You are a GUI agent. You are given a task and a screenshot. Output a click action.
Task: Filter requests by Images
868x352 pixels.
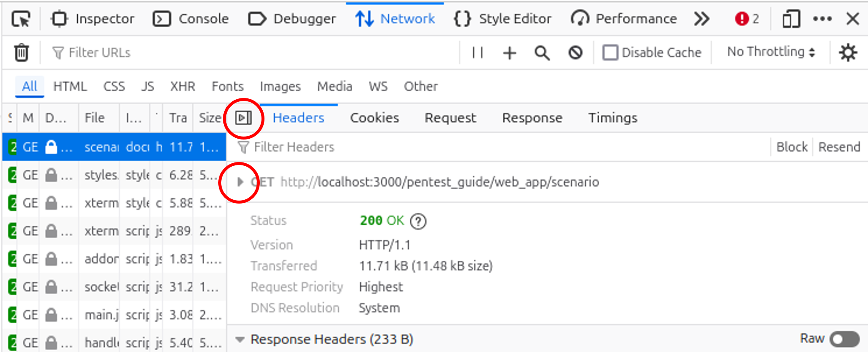(280, 86)
